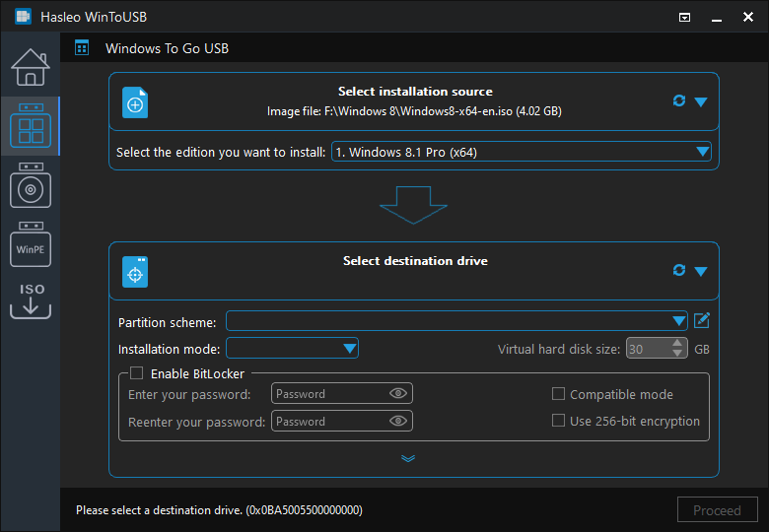This screenshot has width=769, height=532.
Task: Click the image file path text
Action: 414,111
